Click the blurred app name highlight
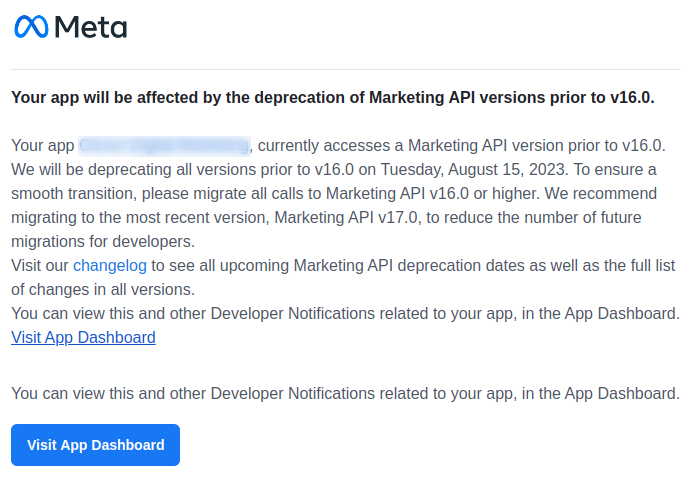690x484 pixels. 165,146
